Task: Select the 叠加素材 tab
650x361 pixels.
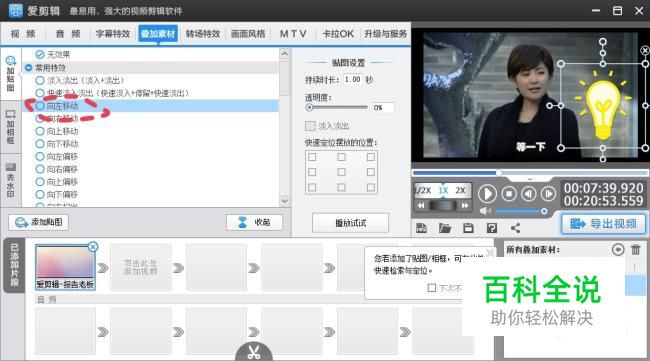Action: pos(158,34)
